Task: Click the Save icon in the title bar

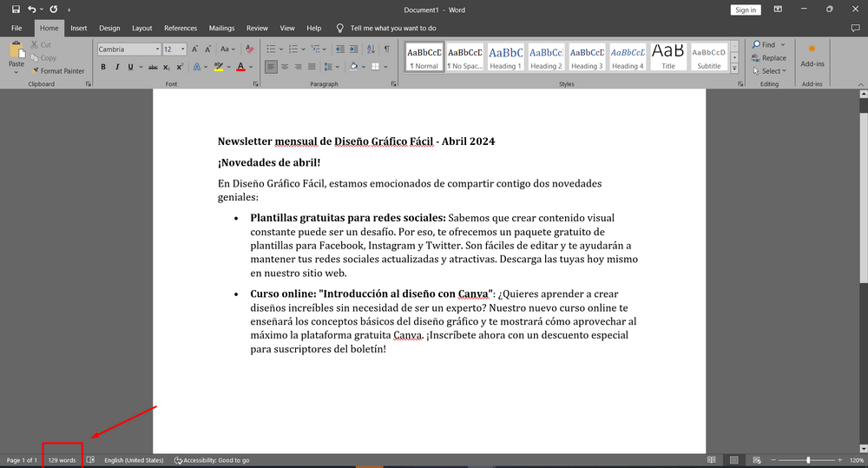Action: 16,9
